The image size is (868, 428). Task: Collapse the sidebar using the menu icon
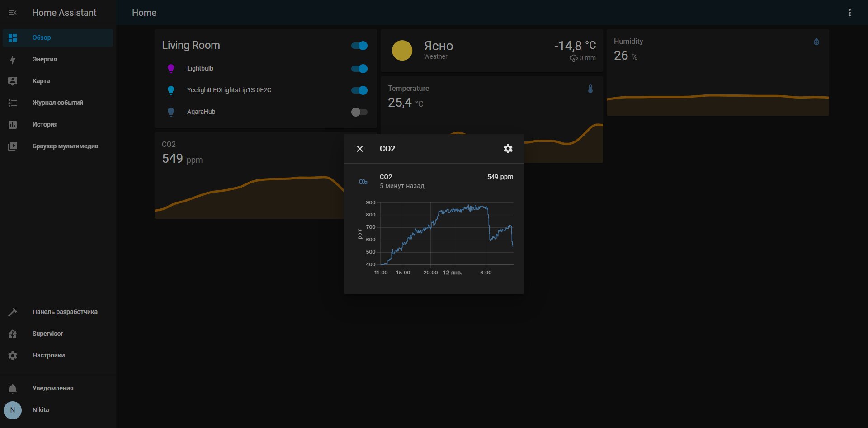coord(13,13)
